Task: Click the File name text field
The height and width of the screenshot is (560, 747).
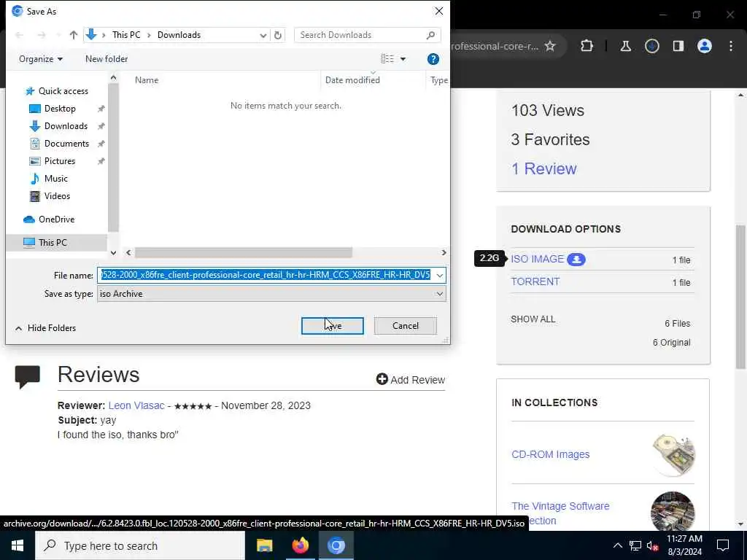Action: coord(266,275)
